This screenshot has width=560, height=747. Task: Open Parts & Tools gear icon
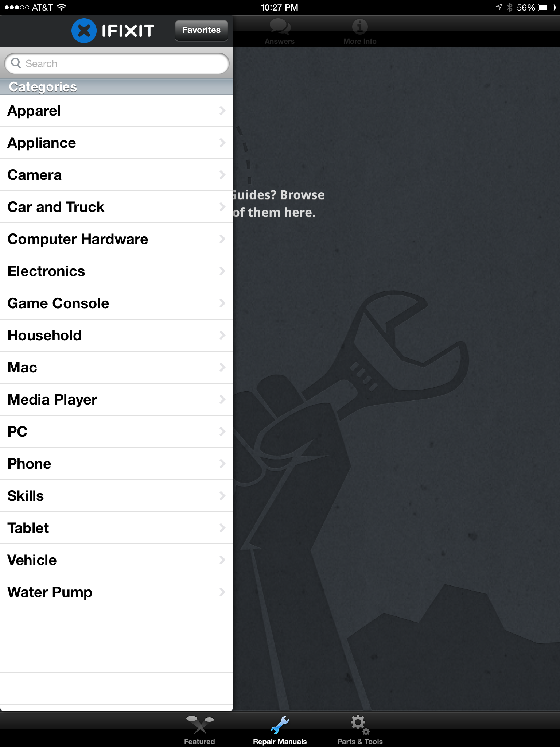tap(360, 724)
